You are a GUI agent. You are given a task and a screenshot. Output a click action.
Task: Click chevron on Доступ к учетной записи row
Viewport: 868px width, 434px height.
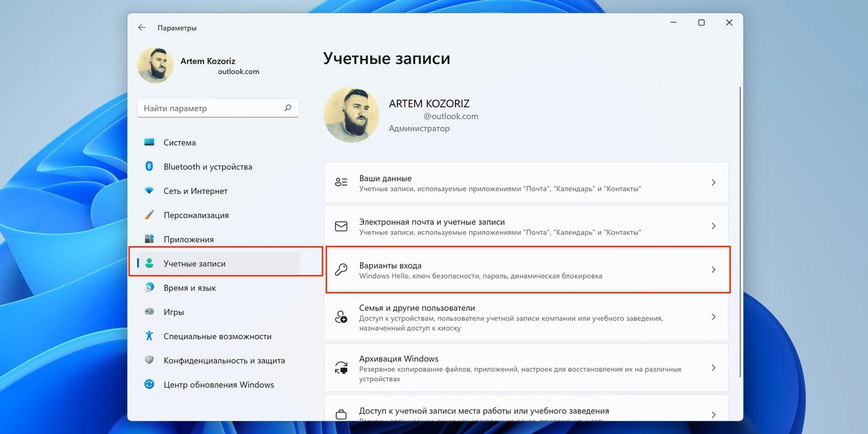click(x=713, y=414)
